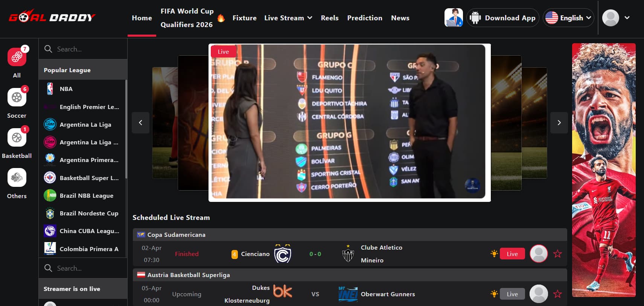Viewport: 644px width, 306px height.
Task: Select the Soccer category icon
Action: tap(17, 97)
